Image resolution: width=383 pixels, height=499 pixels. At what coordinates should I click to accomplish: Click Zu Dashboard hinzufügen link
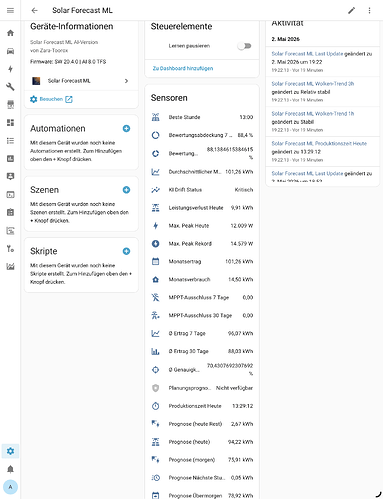[x=183, y=68]
